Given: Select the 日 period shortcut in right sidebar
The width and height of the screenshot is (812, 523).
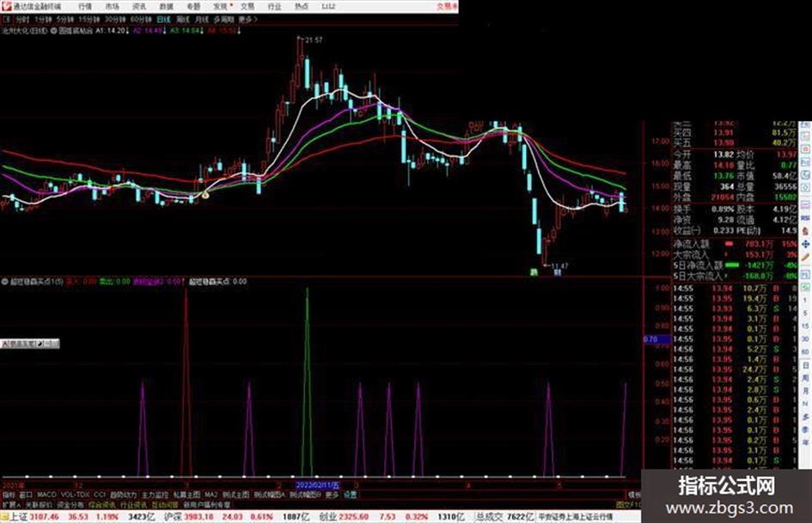Looking at the screenshot, I should tap(805, 366).
